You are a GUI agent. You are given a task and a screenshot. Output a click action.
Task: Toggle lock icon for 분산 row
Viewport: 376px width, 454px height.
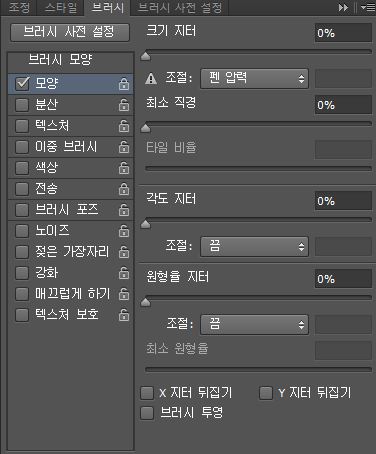coord(124,105)
